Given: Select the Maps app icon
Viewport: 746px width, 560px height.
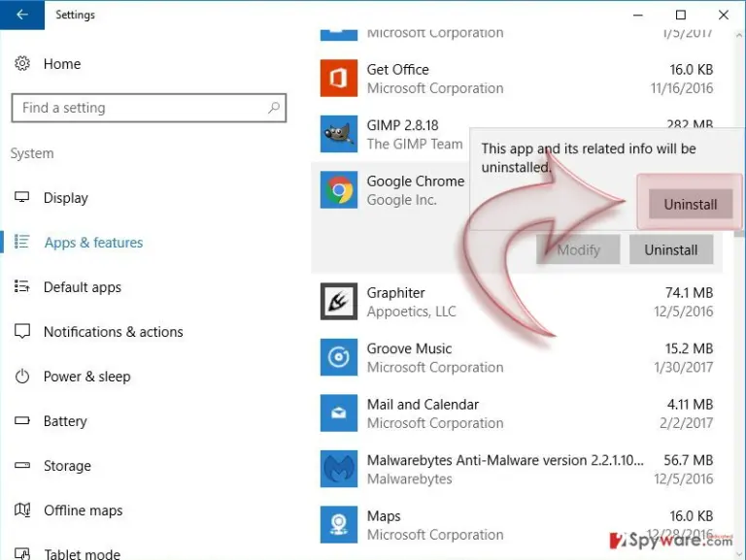Looking at the screenshot, I should tap(339, 524).
